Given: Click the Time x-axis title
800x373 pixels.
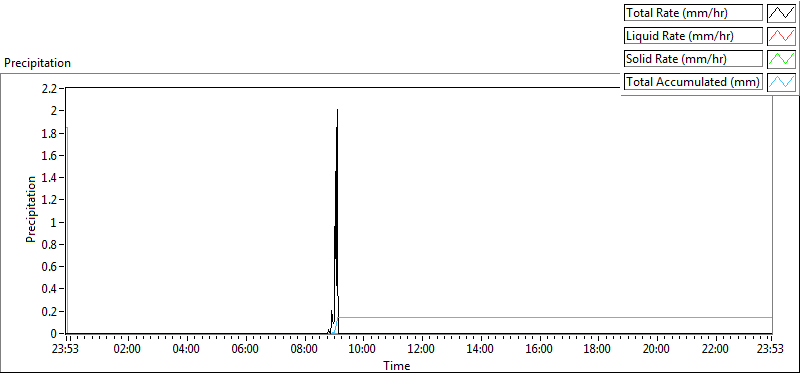Looking at the screenshot, I should tap(396, 365).
